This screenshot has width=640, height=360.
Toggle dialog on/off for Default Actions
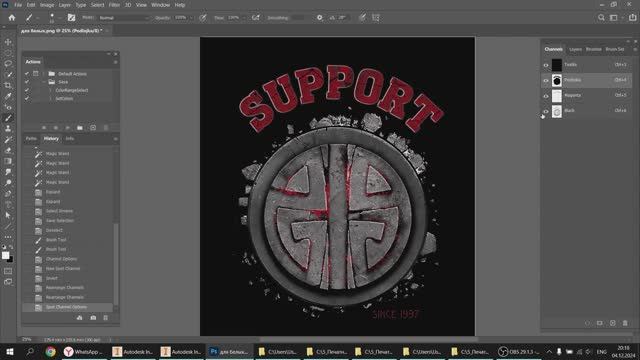tap(36, 74)
